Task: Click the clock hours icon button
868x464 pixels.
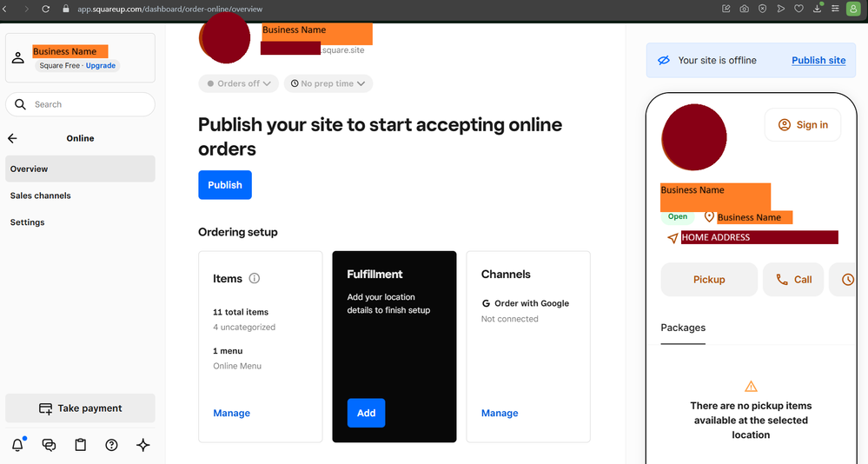Action: click(847, 280)
